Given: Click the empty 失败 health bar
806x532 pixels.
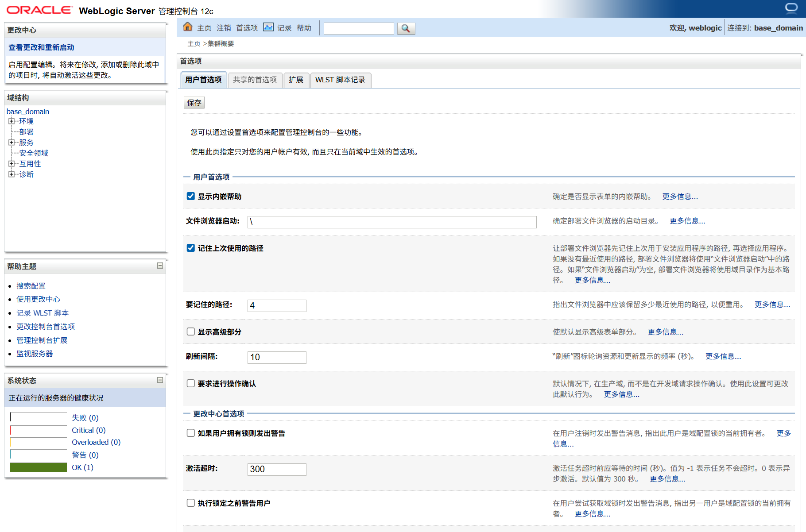Looking at the screenshot, I should 38,417.
